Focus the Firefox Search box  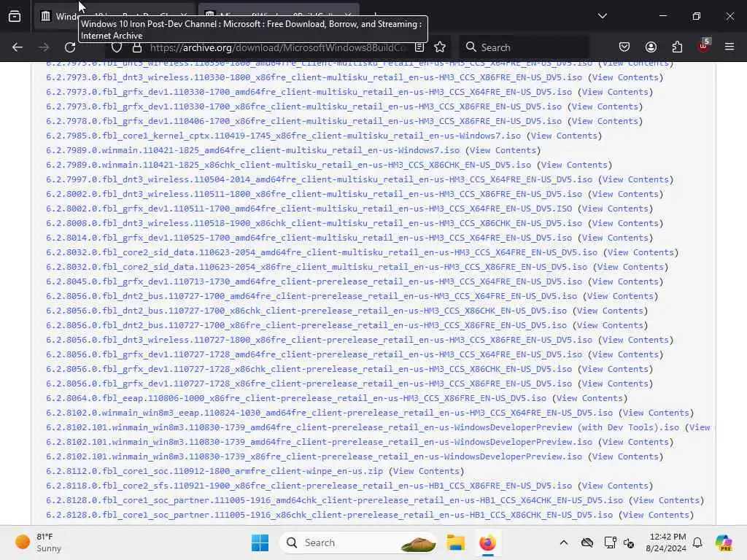[524, 47]
